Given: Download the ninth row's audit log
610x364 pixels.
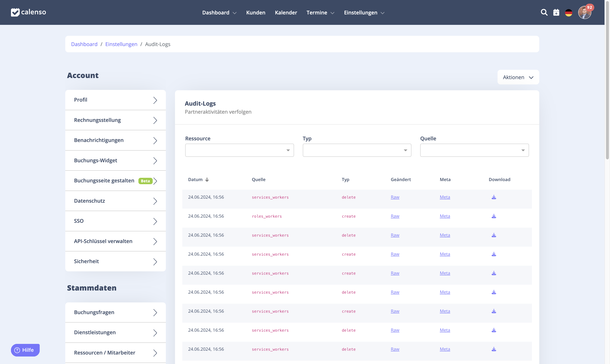Looking at the screenshot, I should click(x=494, y=349).
